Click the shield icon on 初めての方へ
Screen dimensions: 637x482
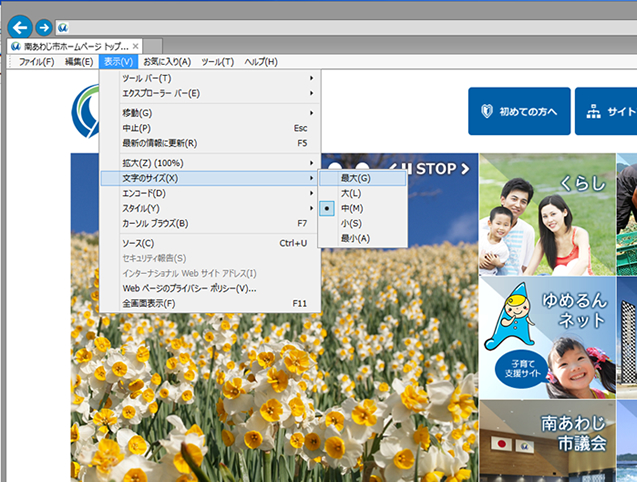487,111
